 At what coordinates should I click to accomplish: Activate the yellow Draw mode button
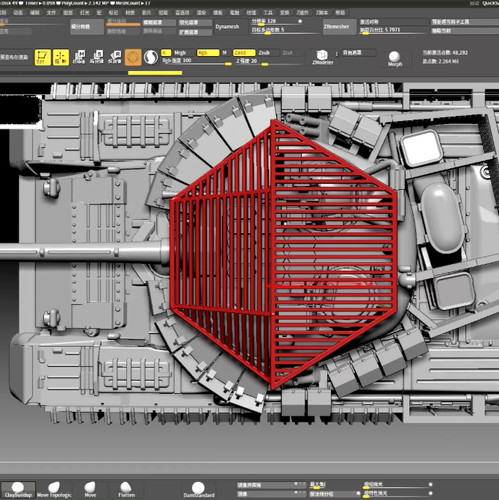61,57
